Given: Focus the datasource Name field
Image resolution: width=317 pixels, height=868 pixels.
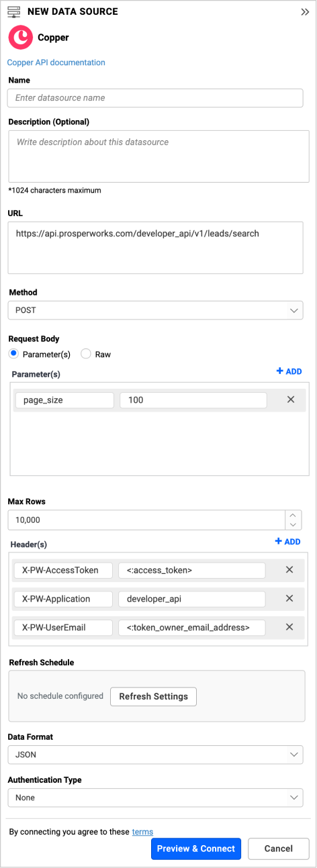Looking at the screenshot, I should (155, 98).
